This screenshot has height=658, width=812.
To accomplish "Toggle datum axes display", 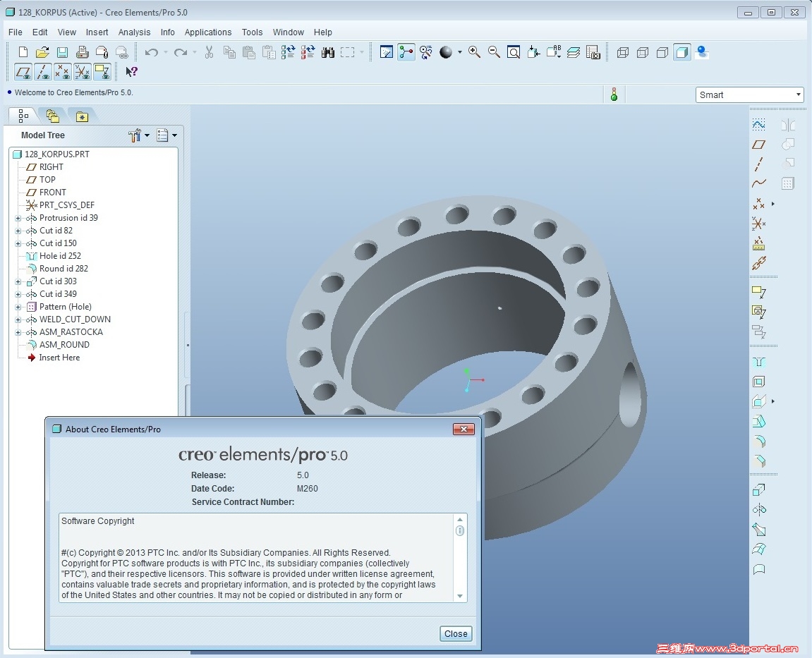I will 43,71.
